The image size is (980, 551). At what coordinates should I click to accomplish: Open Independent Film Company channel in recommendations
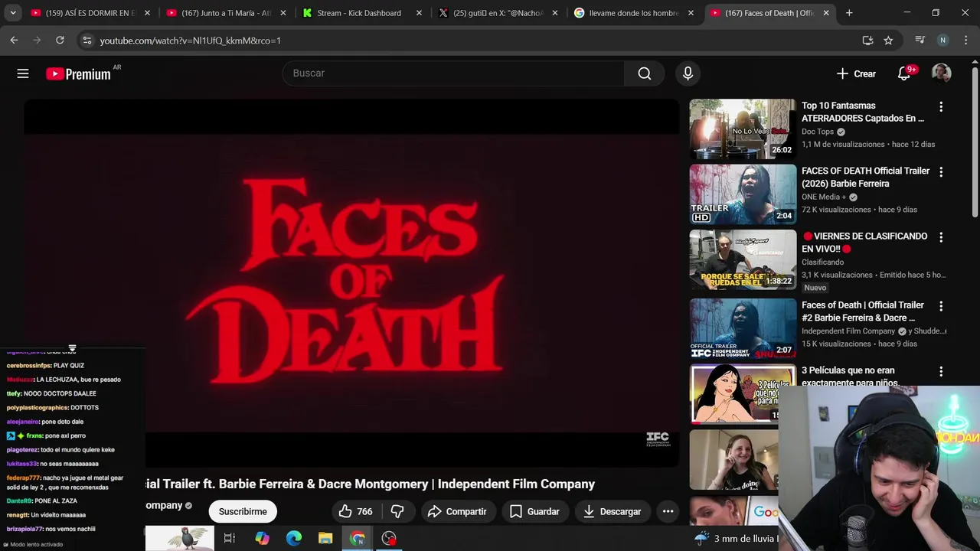(848, 331)
